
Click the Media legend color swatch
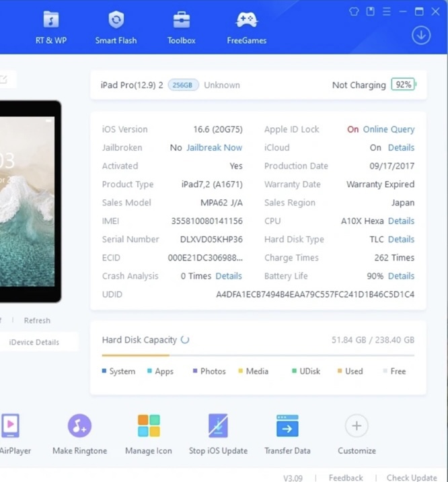[240, 371]
